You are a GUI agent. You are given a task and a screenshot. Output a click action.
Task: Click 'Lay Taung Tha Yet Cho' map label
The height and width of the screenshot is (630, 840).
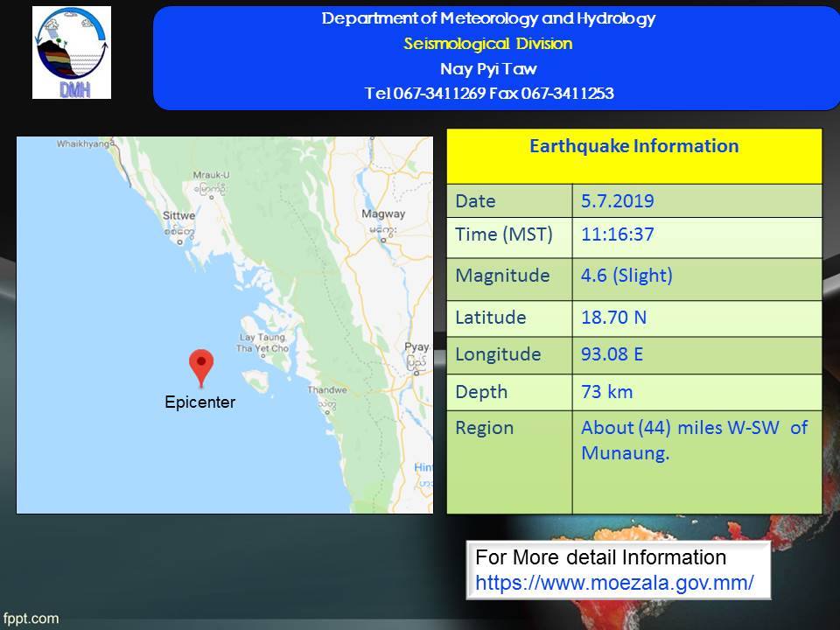(262, 343)
